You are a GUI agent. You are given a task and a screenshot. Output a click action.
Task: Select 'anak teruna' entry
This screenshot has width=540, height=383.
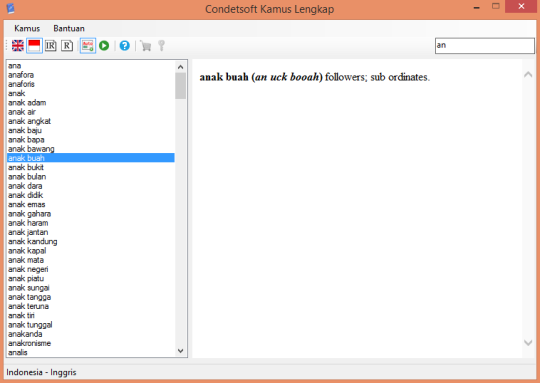click(x=91, y=307)
